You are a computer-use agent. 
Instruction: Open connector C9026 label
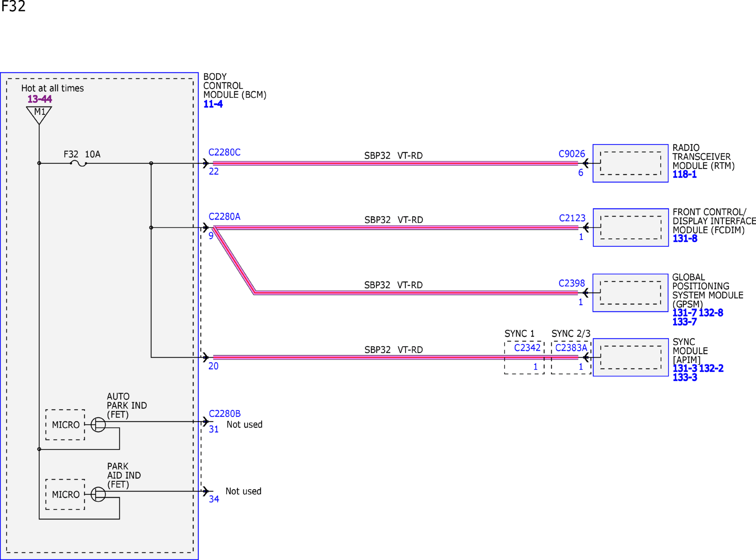(571, 154)
